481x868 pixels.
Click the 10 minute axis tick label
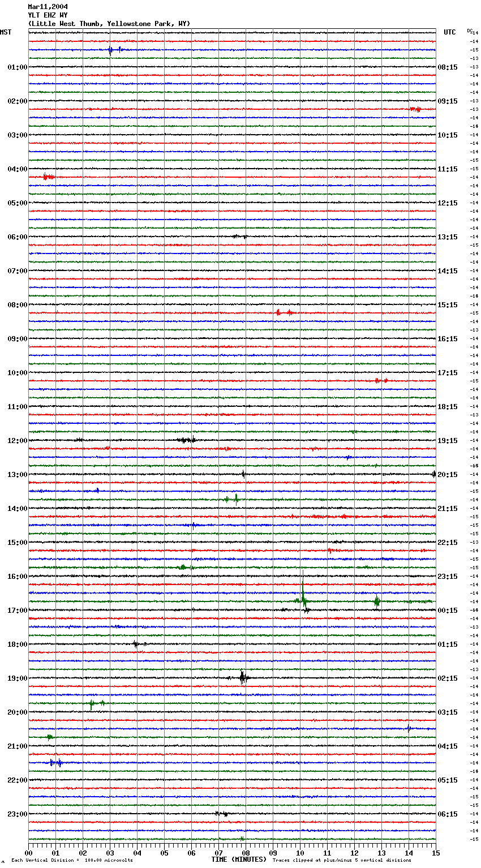pyautogui.click(x=300, y=853)
